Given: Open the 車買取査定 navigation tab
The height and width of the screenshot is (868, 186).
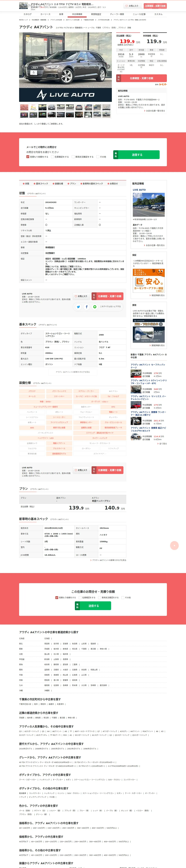Looking at the screenshot, I should point(96,14).
